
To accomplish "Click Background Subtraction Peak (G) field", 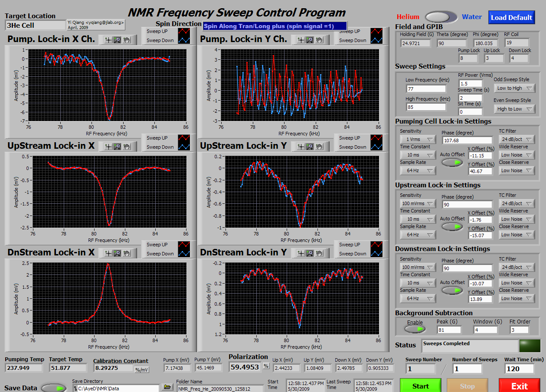I will click(x=448, y=330).
